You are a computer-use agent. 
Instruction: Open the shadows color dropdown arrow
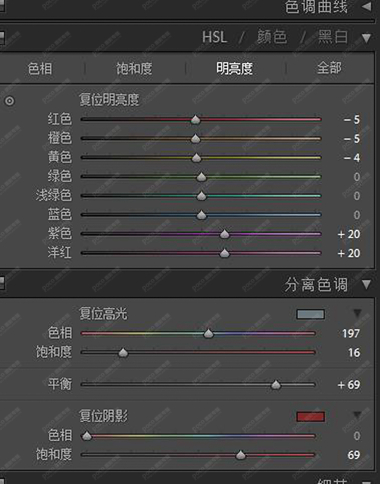click(x=357, y=415)
